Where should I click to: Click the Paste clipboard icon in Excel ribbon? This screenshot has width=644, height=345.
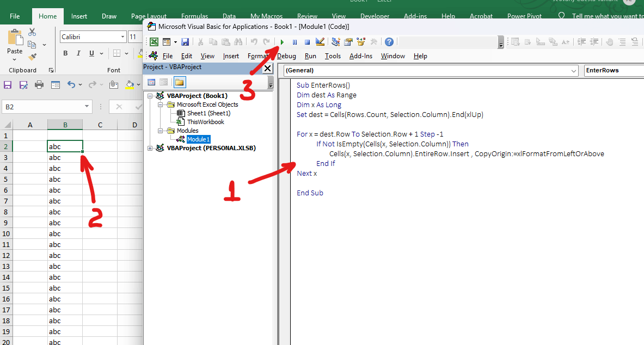[x=15, y=37]
